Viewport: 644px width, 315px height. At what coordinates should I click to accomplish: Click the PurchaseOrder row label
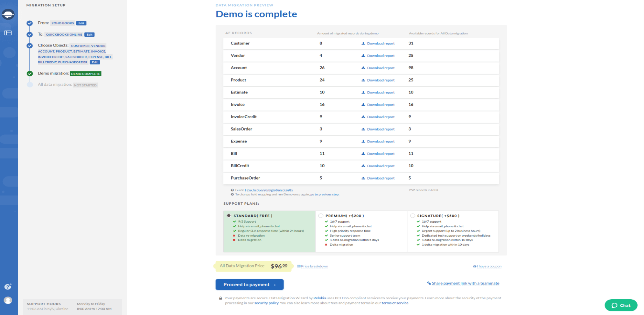tap(245, 178)
